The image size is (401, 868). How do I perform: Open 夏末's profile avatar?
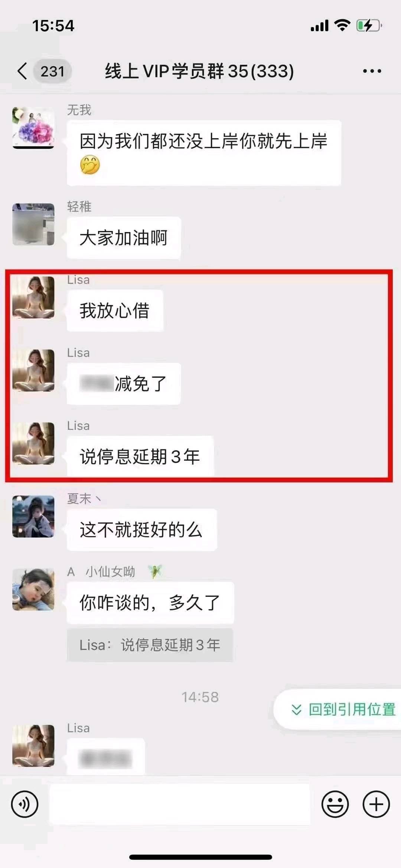(33, 516)
